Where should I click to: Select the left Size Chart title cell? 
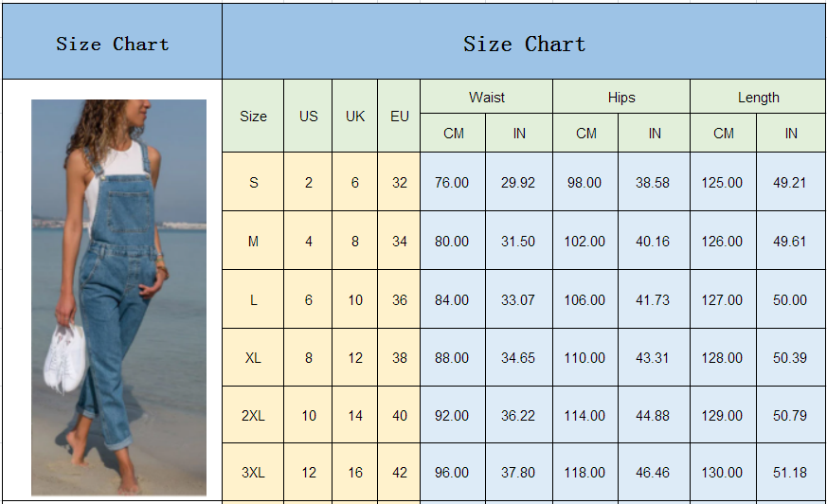112,44
